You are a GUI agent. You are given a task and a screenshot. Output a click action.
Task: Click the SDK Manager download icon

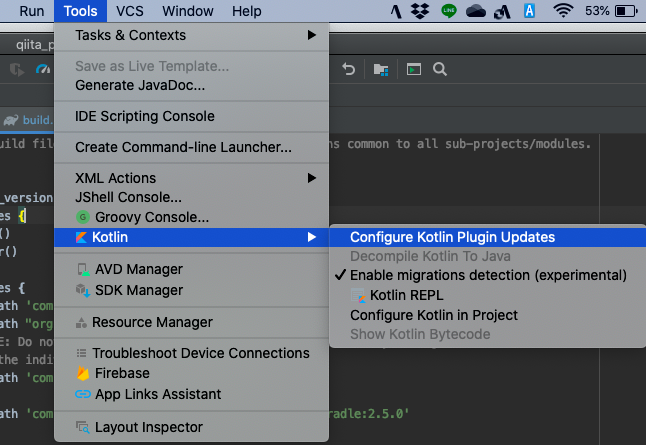click(x=83, y=290)
